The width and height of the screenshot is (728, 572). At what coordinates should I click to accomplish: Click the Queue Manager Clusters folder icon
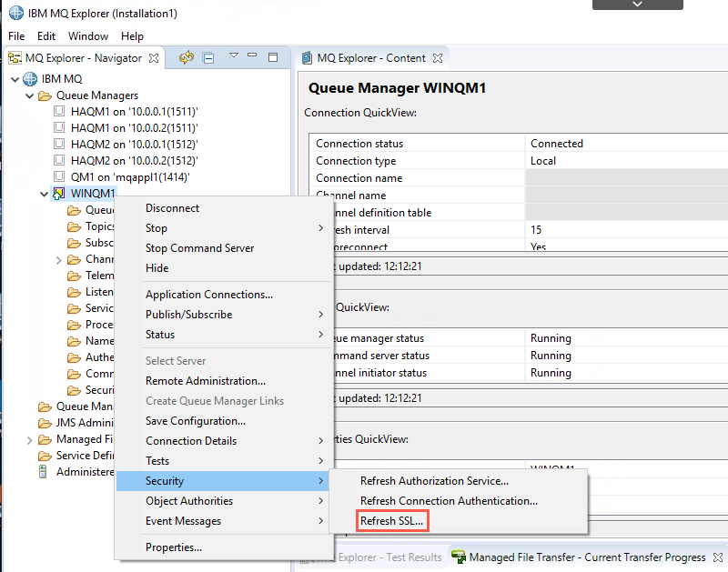click(45, 406)
